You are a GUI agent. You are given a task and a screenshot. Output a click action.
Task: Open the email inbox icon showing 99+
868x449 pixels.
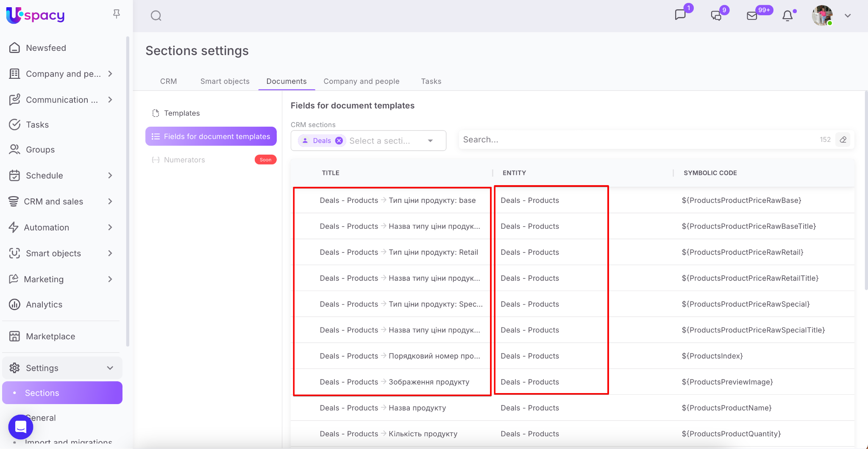pyautogui.click(x=752, y=16)
